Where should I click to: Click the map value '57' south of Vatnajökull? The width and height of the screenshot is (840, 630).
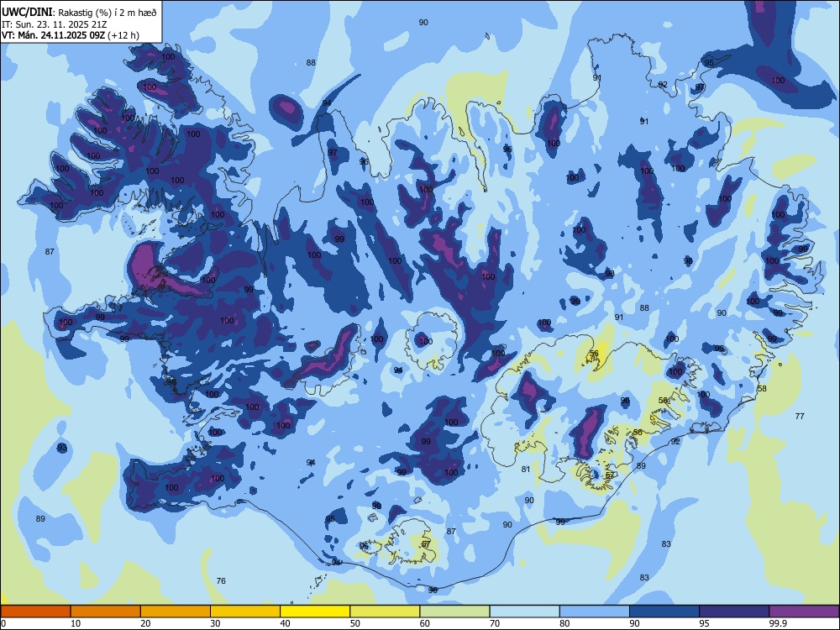610,475
